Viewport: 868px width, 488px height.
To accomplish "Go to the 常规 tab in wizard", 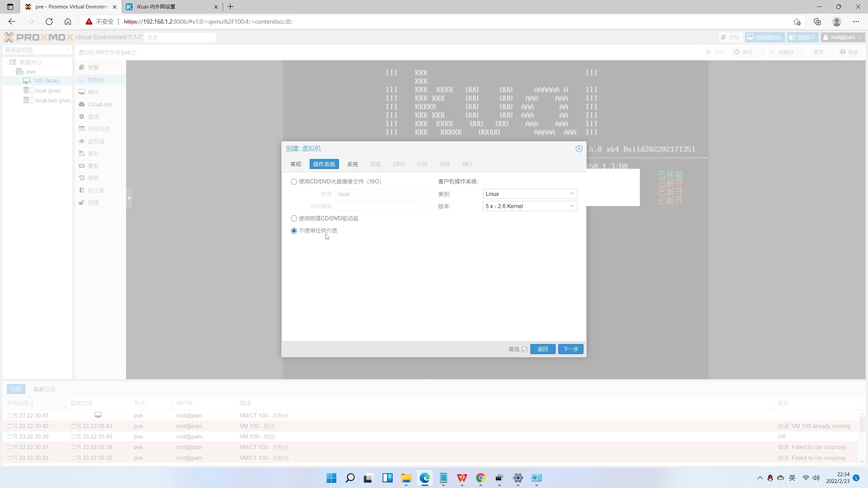I will [295, 164].
